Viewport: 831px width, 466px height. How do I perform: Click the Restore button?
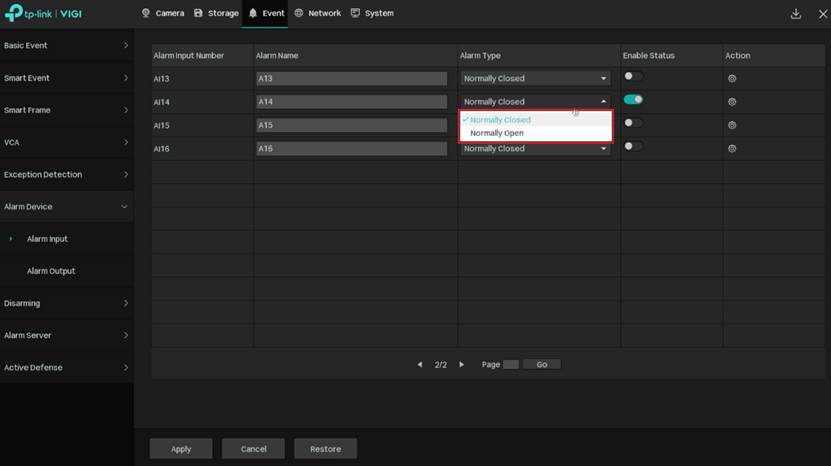coord(325,449)
